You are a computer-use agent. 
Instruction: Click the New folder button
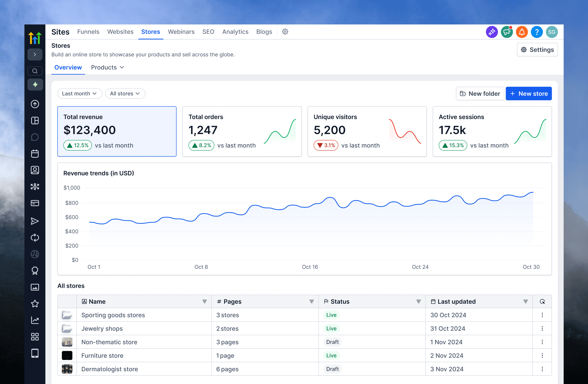[480, 94]
